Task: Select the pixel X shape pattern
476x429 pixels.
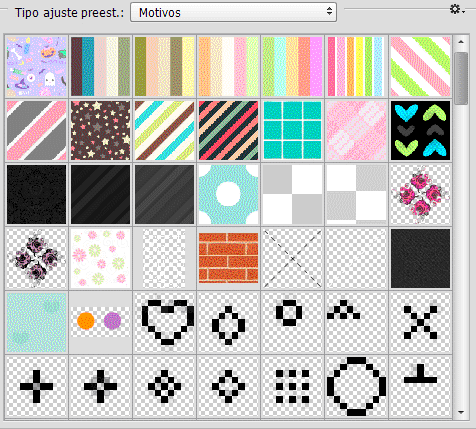Action: tap(420, 322)
